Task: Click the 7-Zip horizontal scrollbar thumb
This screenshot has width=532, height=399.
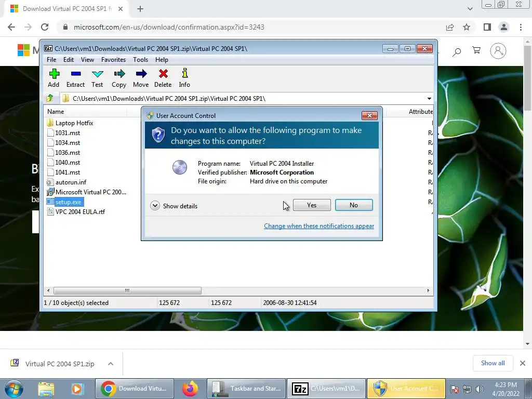Action: point(127,291)
